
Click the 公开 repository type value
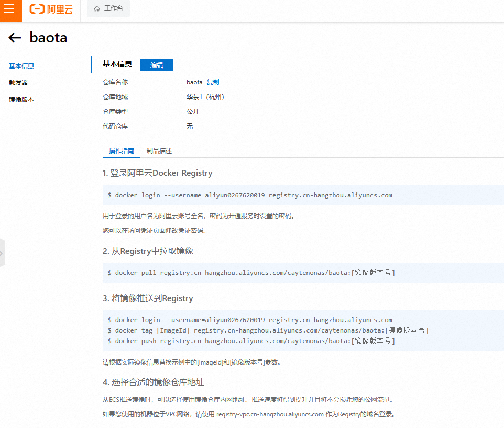pyautogui.click(x=193, y=112)
